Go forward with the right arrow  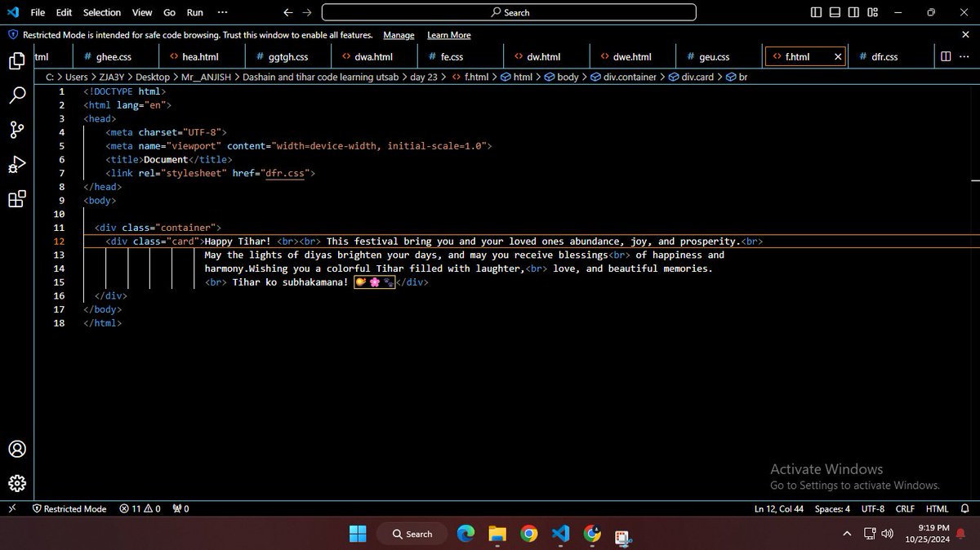(x=307, y=12)
